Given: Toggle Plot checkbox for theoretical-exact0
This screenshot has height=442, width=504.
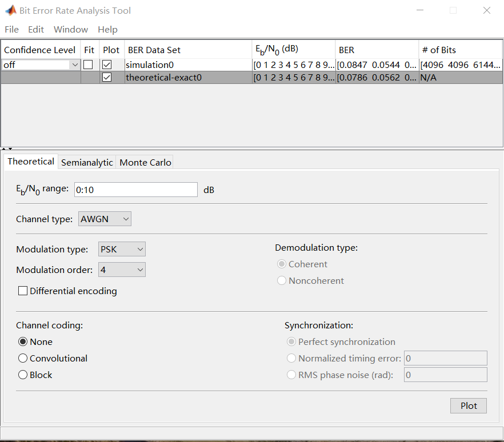Looking at the screenshot, I should coord(107,78).
